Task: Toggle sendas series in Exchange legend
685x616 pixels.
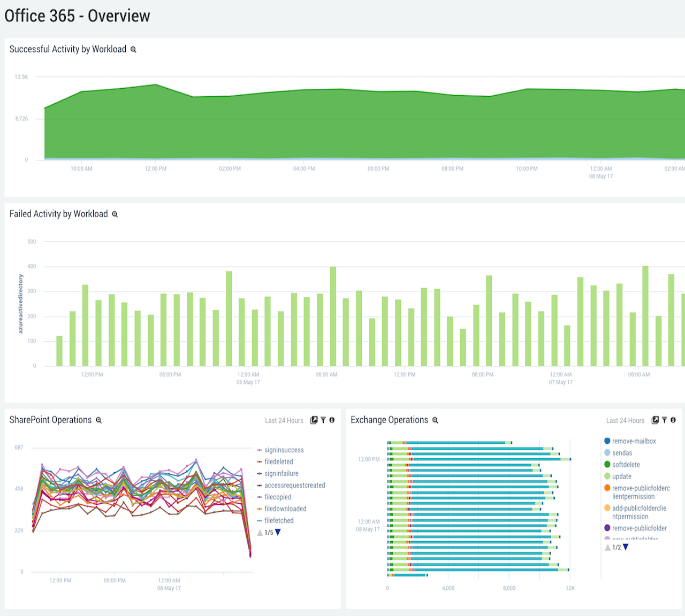Action: 618,453
